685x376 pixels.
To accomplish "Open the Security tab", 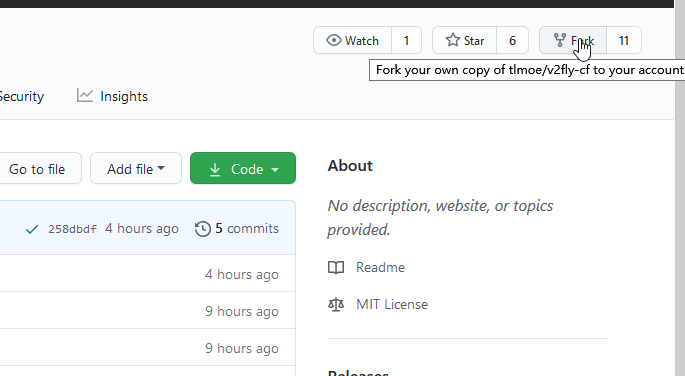I will 21,96.
